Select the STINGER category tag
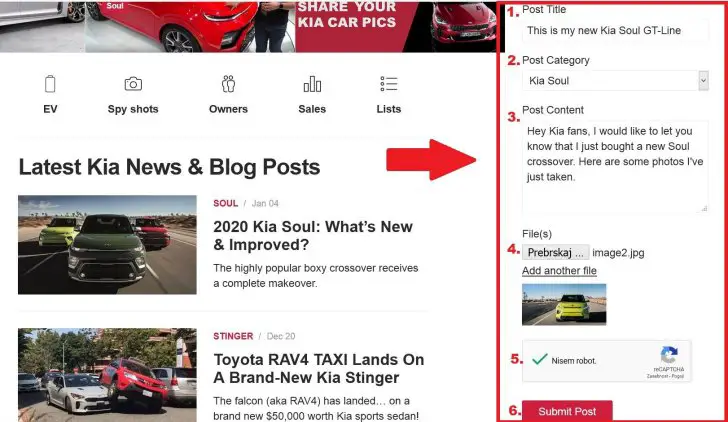Screen dimensions: 728x422 coord(233,336)
